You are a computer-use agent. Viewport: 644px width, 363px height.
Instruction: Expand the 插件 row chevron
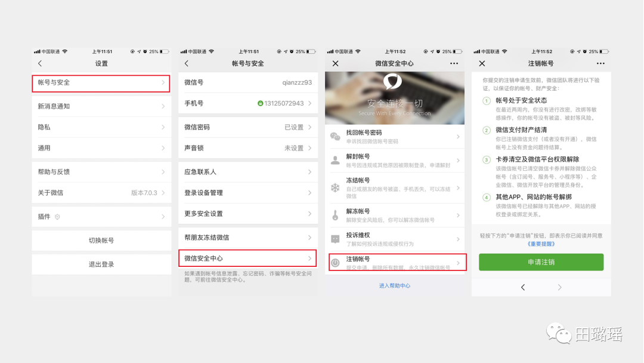pyautogui.click(x=163, y=217)
